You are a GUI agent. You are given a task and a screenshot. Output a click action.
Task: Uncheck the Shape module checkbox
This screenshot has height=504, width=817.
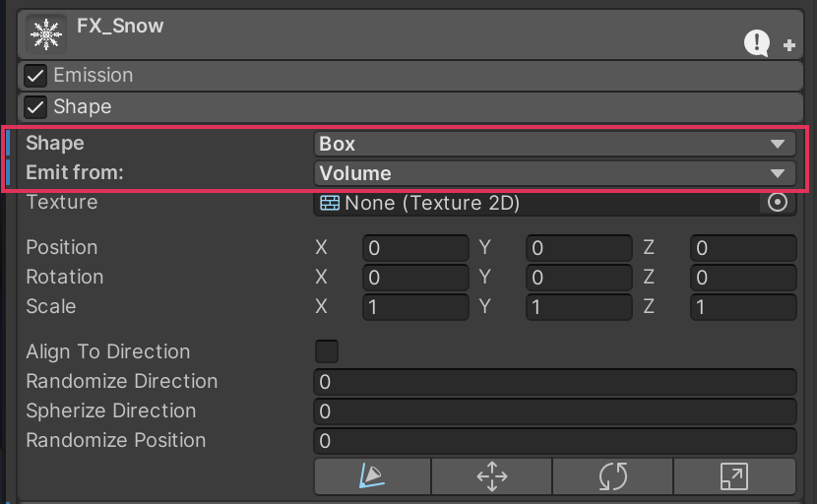coord(35,106)
